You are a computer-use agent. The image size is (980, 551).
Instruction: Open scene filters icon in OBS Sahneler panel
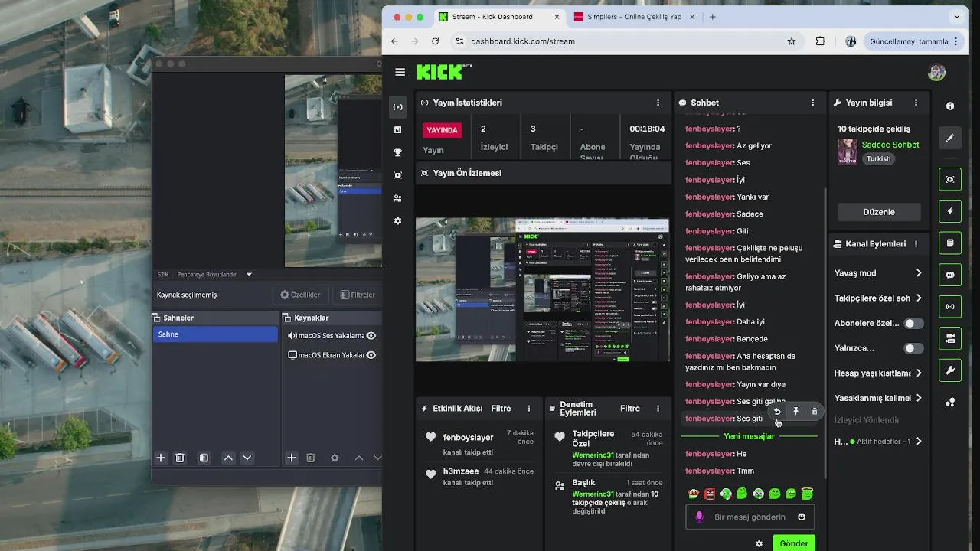(x=204, y=458)
